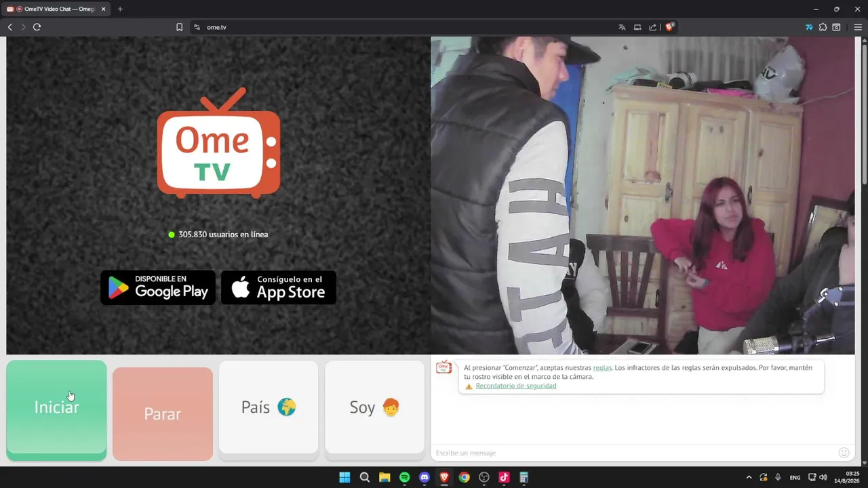Open Calculator from the taskbar
The width and height of the screenshot is (868, 488).
click(524, 477)
